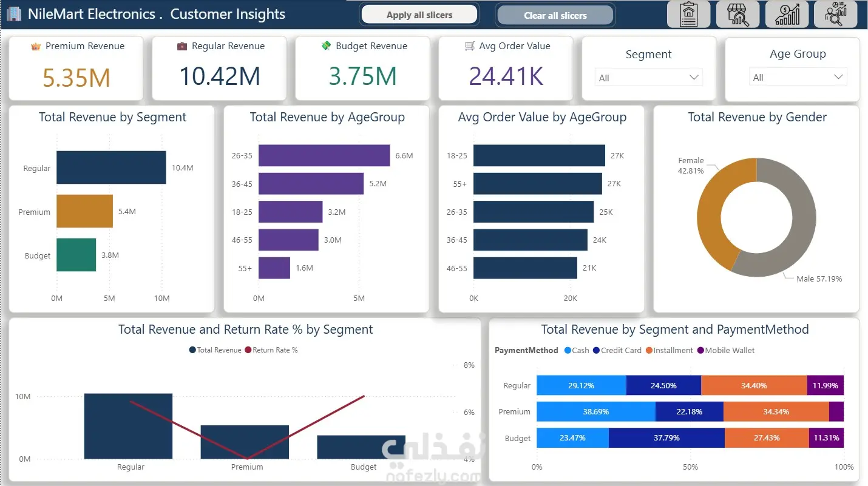Click the 3.75M Budget Revenue value
Viewport: 868px width, 486px height.
point(362,76)
